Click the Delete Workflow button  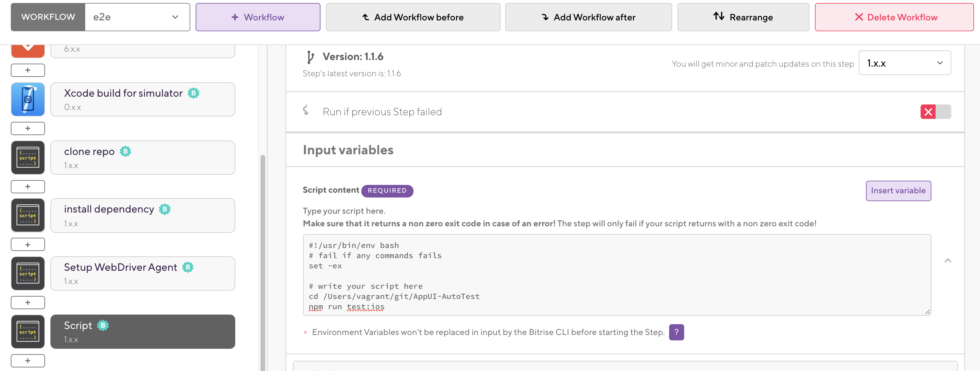pyautogui.click(x=894, y=17)
